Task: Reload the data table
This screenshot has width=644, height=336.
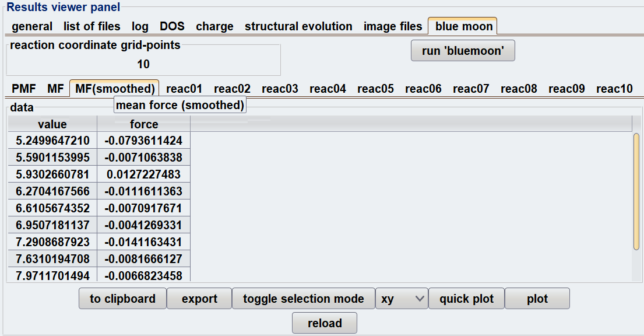Action: pyautogui.click(x=325, y=323)
